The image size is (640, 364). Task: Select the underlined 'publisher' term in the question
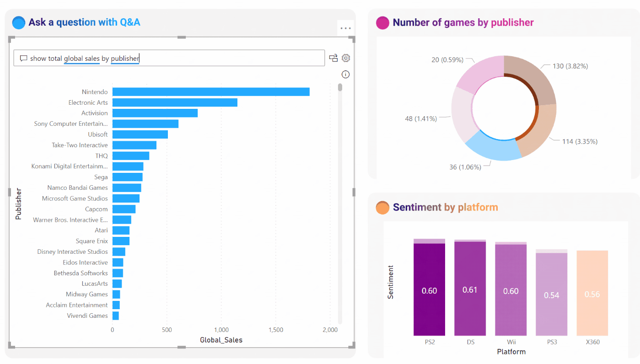[x=124, y=59]
